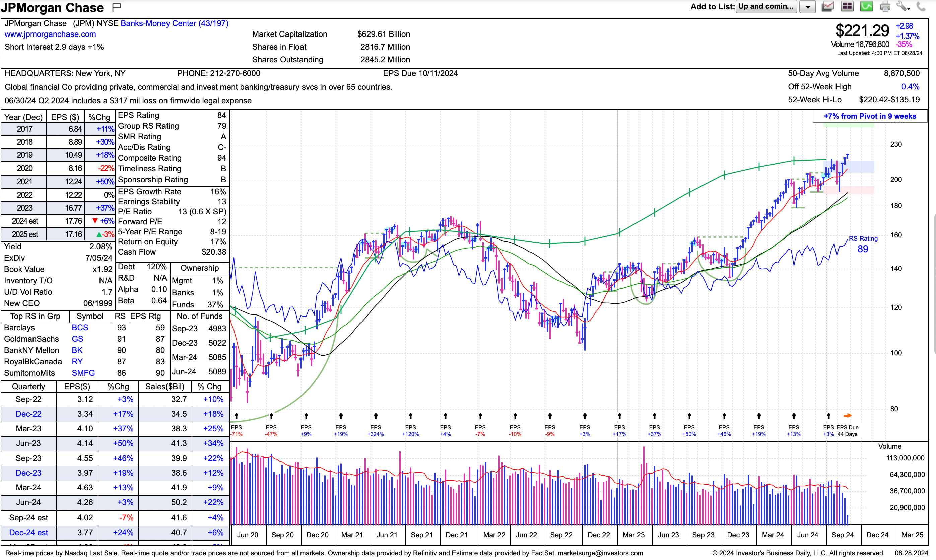Click the green pattern recognition icon

coord(866,6)
